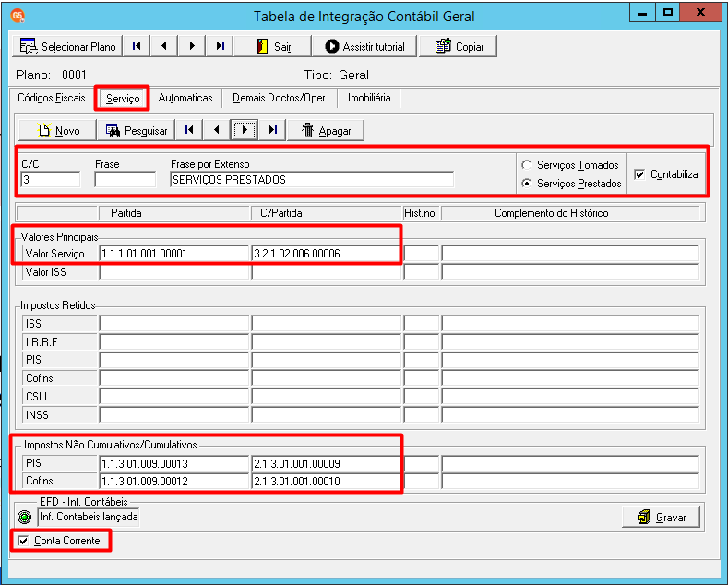The width and height of the screenshot is (728, 585).
Task: Go to first plan record in top toolbar
Action: pos(137,46)
